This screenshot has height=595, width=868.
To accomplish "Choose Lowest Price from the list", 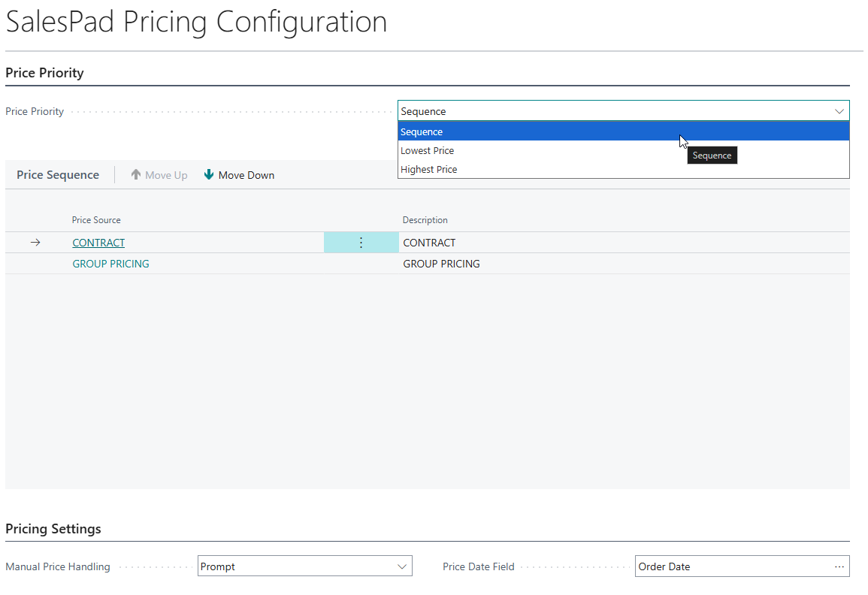I will click(x=623, y=150).
